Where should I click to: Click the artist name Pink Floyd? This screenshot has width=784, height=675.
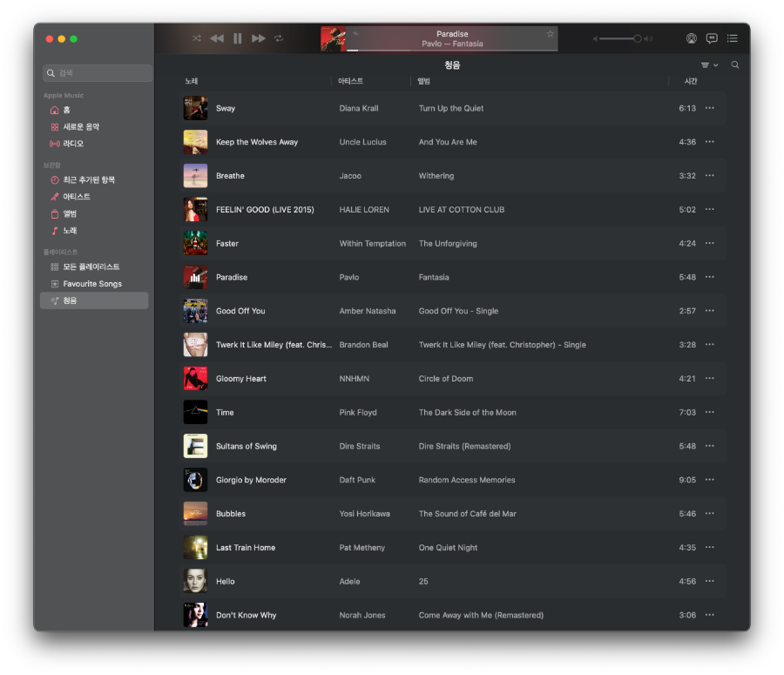[358, 413]
